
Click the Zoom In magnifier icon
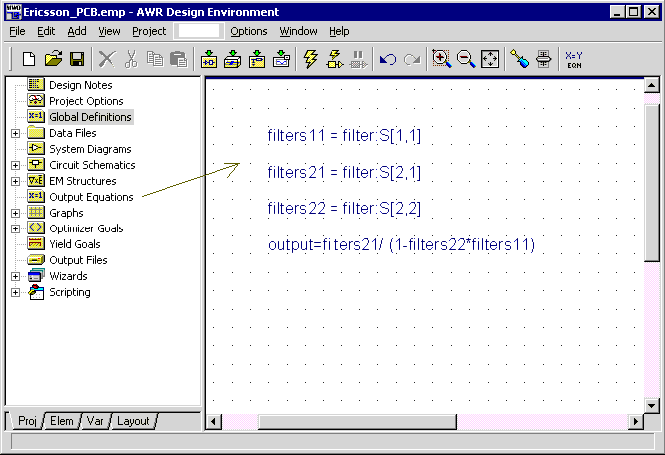[441, 59]
